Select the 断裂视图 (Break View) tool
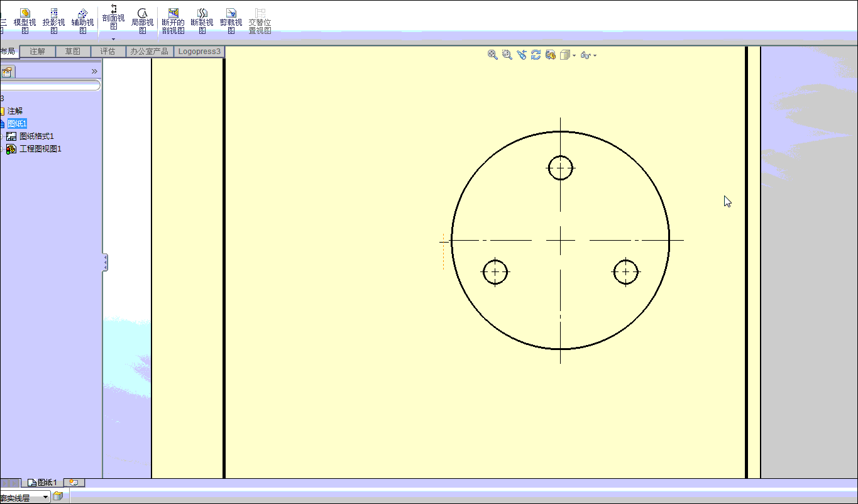Screen dimensions: 858x504 pos(202,21)
